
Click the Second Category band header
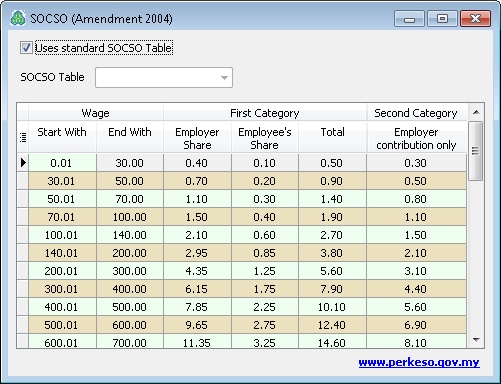coord(416,113)
